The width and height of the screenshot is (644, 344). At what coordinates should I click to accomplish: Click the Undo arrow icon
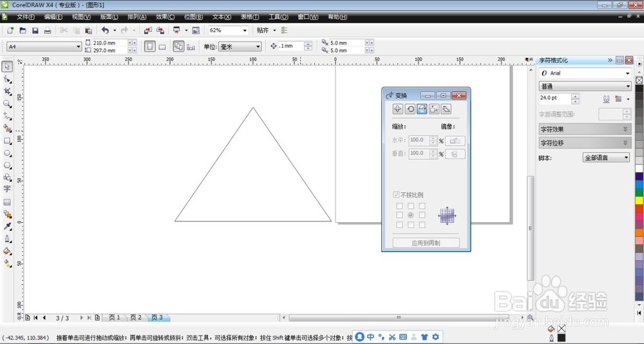106,30
